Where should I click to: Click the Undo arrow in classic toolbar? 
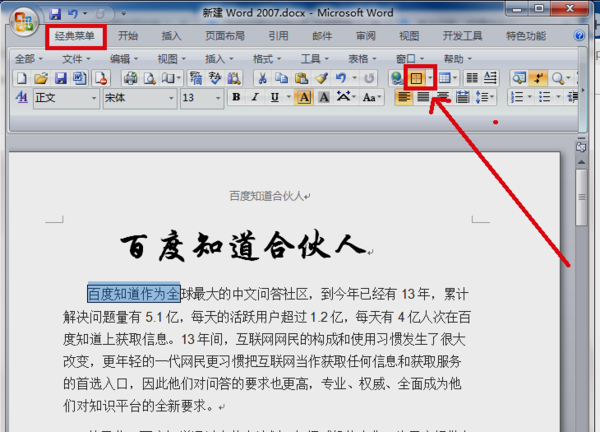pos(341,78)
